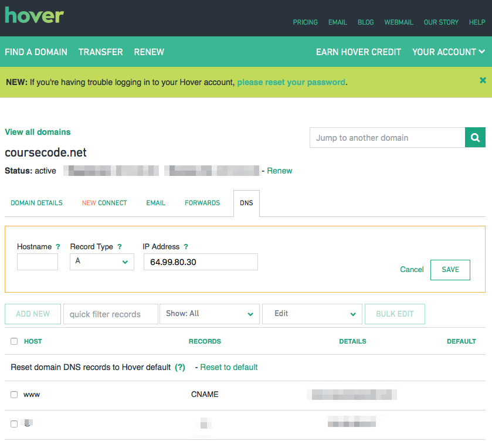The width and height of the screenshot is (492, 448).
Task: Click Reset to default link
Action: coord(229,367)
